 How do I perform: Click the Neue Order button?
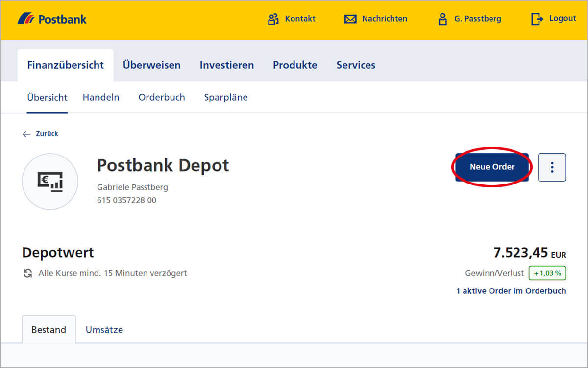click(492, 167)
